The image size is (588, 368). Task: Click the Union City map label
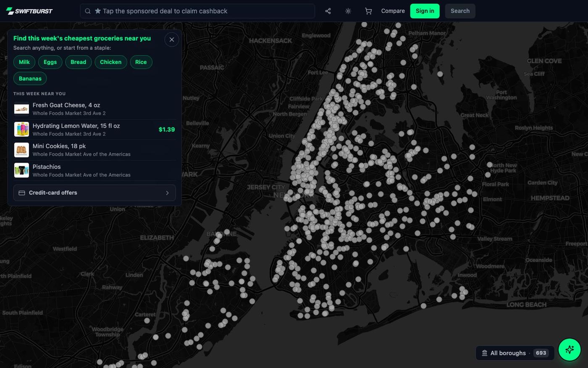tap(282, 136)
